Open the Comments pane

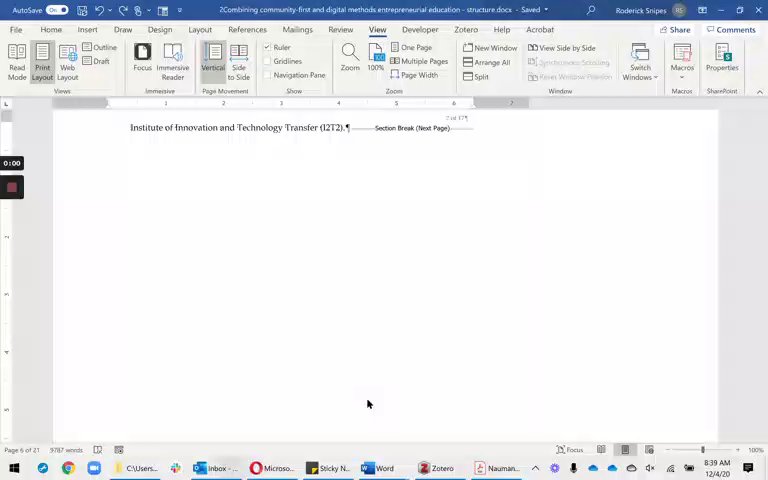point(731,30)
